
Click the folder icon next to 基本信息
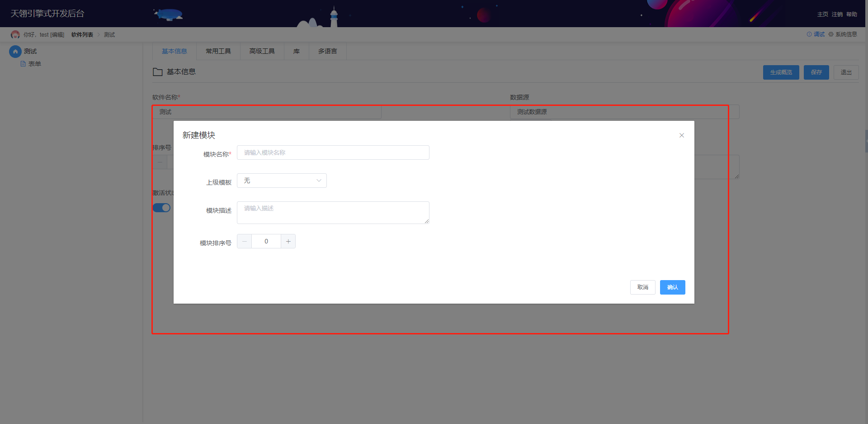157,72
